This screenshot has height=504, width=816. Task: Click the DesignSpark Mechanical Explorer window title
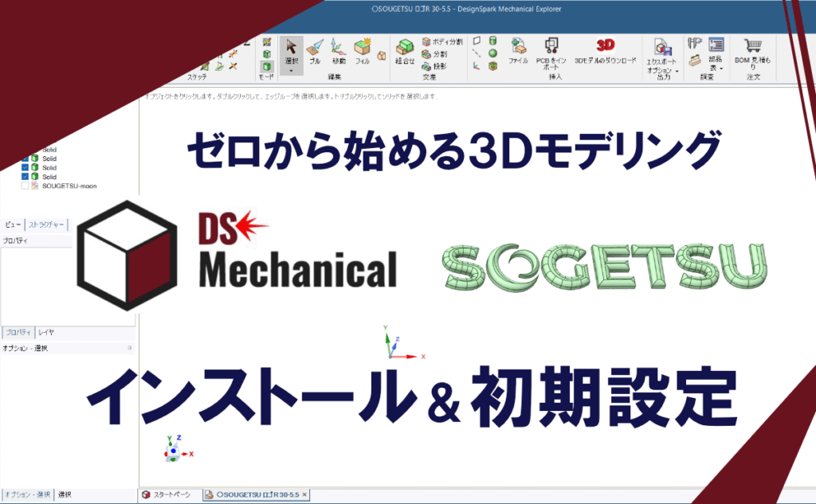tap(466, 9)
